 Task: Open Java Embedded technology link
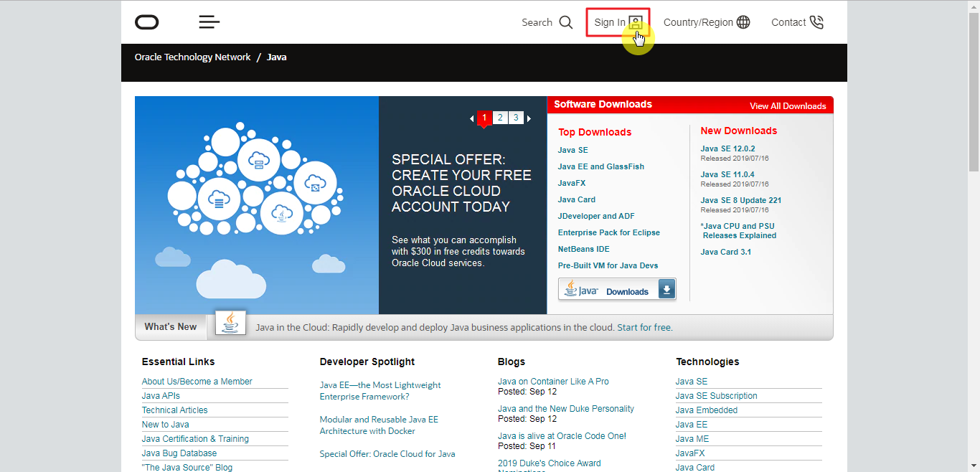pyautogui.click(x=707, y=410)
